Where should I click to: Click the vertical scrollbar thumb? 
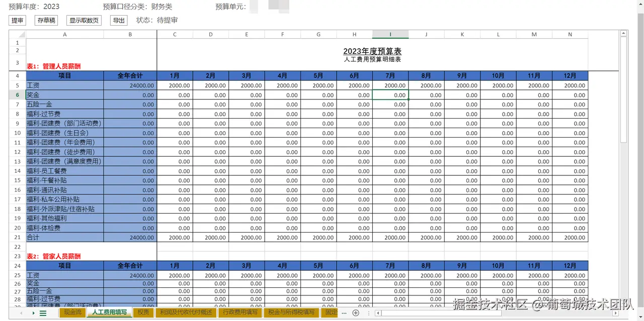(623, 90)
